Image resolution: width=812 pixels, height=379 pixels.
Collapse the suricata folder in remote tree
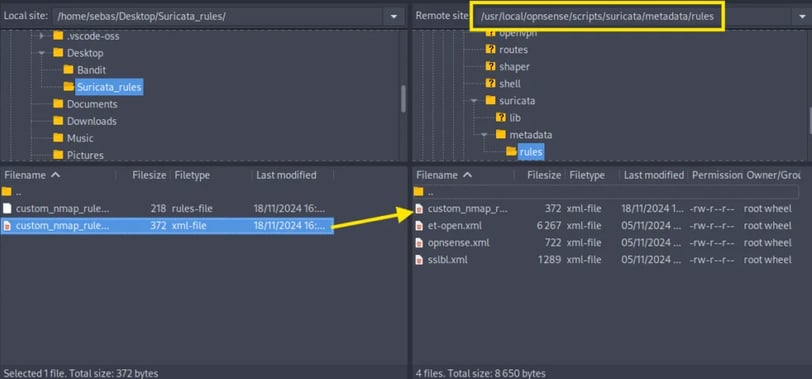[x=474, y=101]
